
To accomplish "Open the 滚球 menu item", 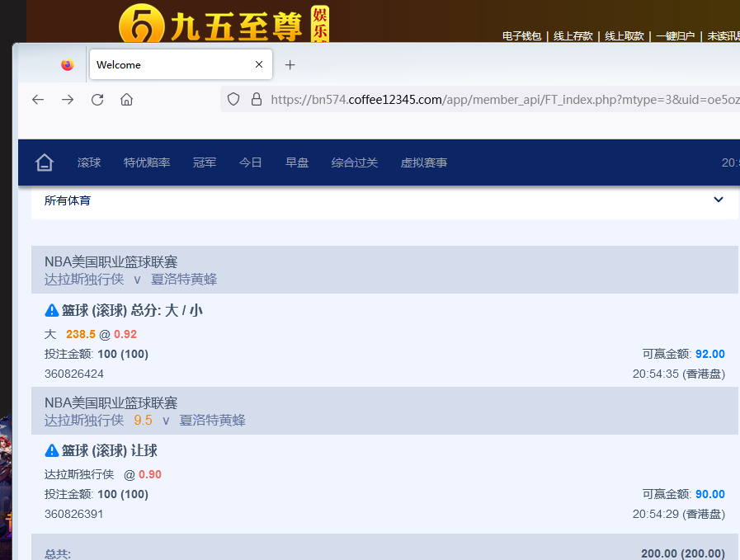I will click(89, 162).
